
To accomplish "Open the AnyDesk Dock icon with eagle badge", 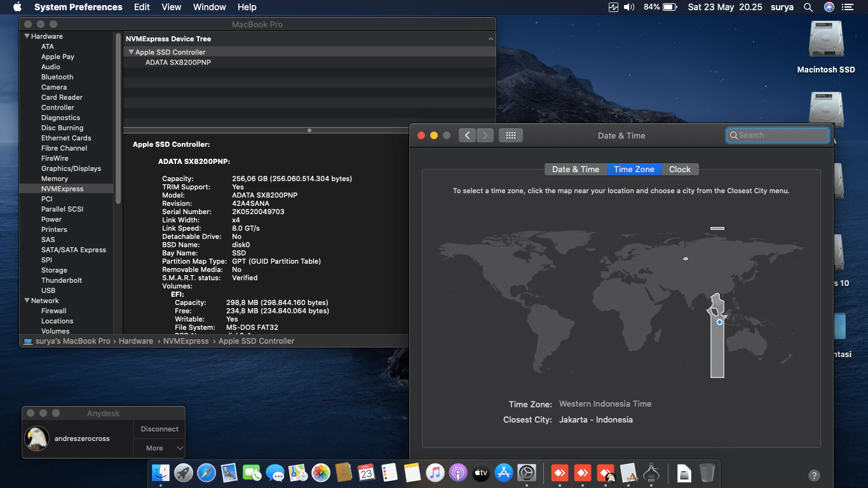I will coord(606,472).
